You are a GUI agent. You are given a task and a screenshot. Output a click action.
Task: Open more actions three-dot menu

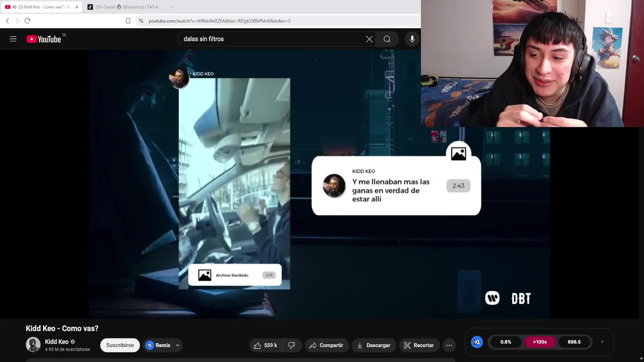tap(449, 345)
